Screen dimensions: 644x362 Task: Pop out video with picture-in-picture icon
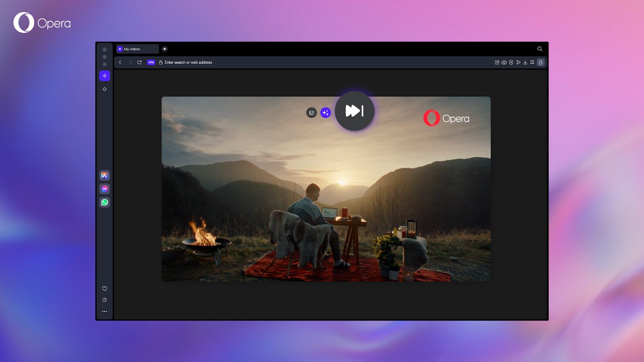tap(312, 113)
